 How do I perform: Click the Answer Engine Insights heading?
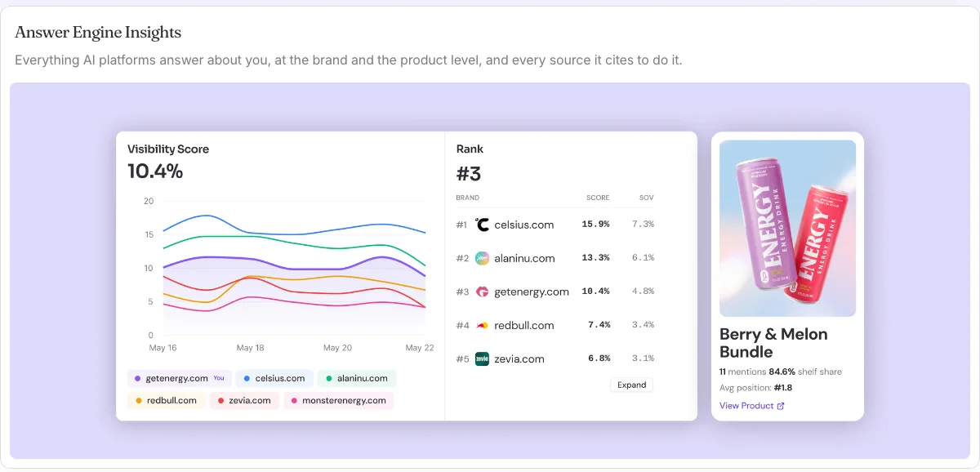[x=98, y=33]
